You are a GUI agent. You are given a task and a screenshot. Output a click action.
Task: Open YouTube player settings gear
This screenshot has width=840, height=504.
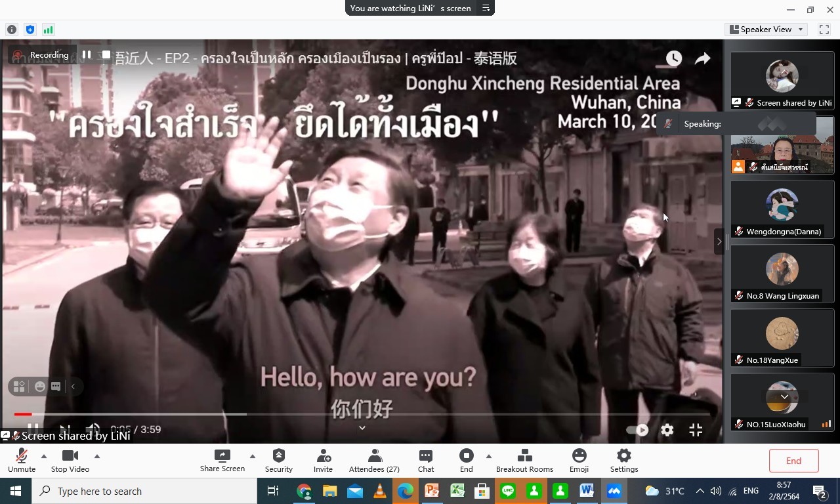point(667,430)
